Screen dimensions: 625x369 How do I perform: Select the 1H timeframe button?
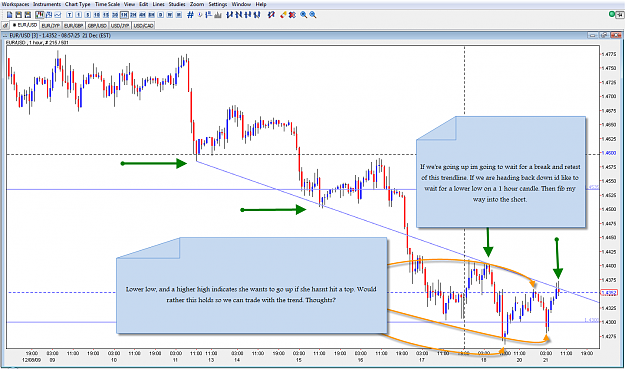pyautogui.click(x=124, y=15)
